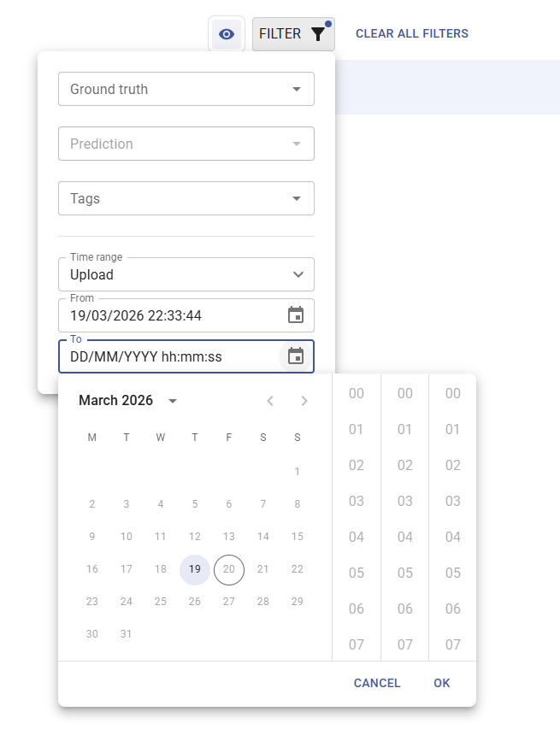Open the Time range Upload selector

click(186, 274)
